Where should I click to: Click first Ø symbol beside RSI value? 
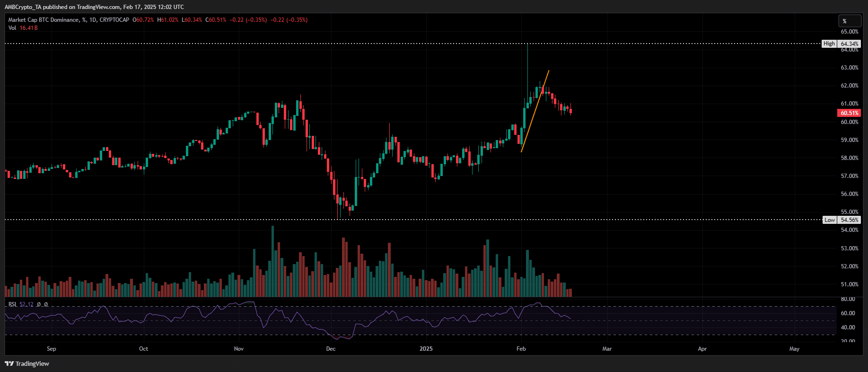tap(39, 304)
